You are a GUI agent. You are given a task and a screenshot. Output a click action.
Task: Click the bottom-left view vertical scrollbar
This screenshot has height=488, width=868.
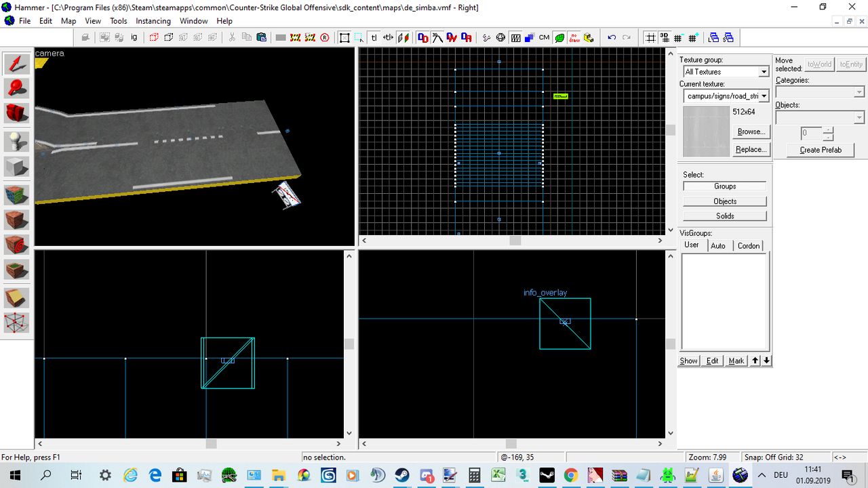click(349, 344)
